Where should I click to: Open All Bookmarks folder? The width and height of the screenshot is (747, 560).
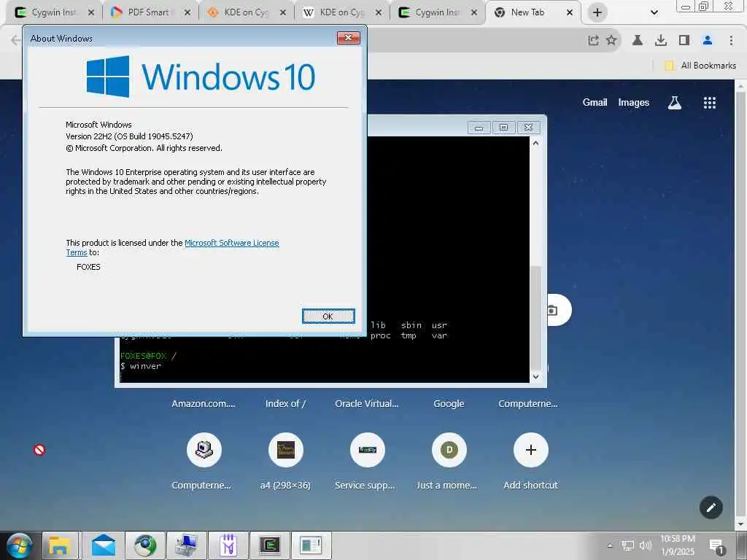[x=700, y=66]
